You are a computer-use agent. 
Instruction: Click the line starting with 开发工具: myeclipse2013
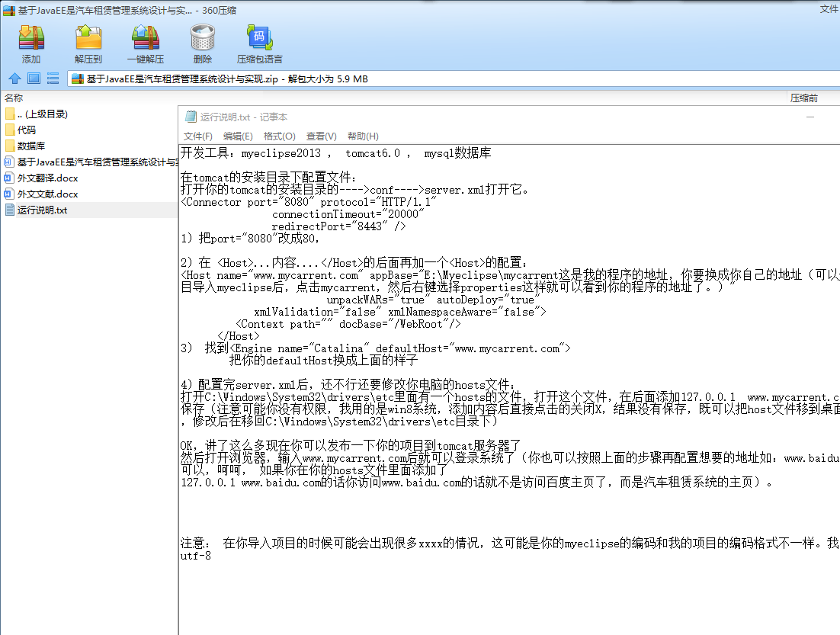(x=335, y=153)
